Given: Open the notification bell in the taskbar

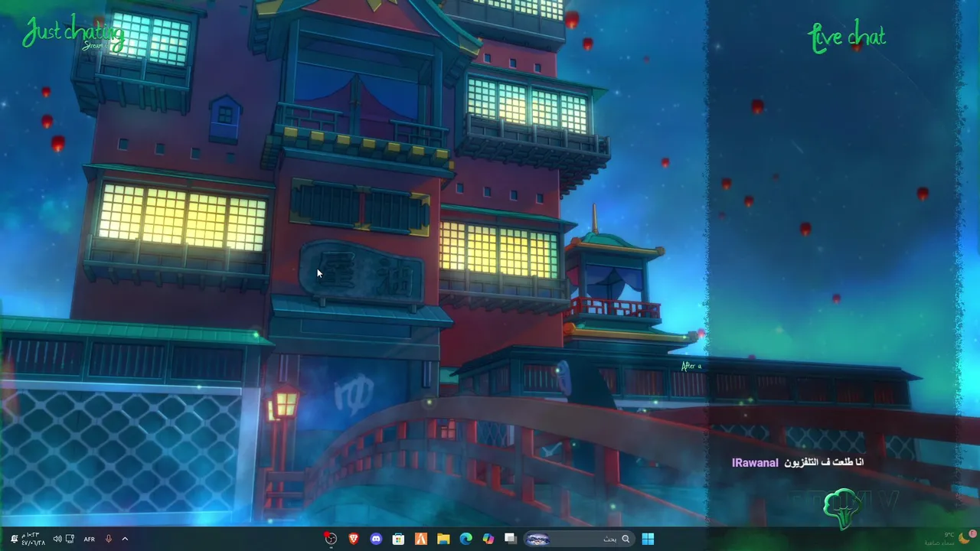Looking at the screenshot, I should 14,539.
